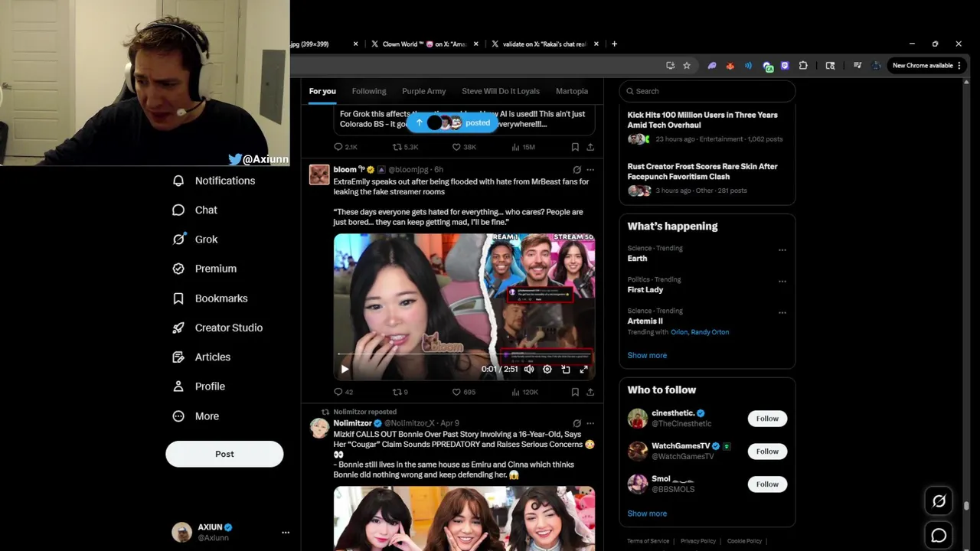This screenshot has height=551, width=980.
Task: Click the new posts pill at top
Action: point(452,122)
